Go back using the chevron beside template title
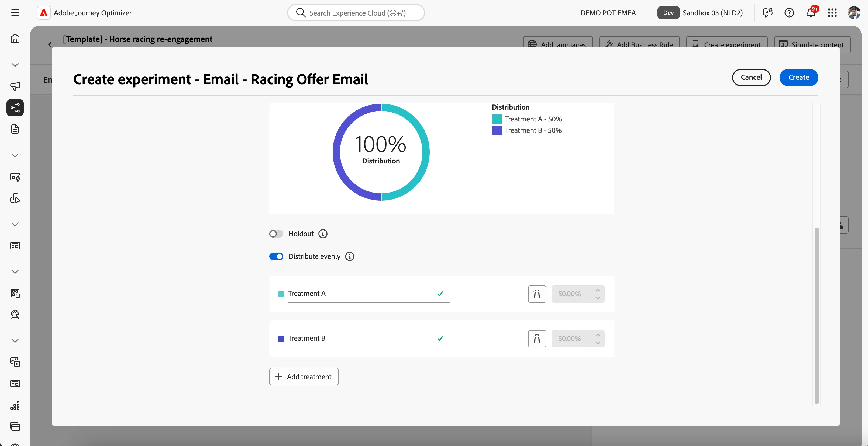The image size is (868, 446). point(50,44)
